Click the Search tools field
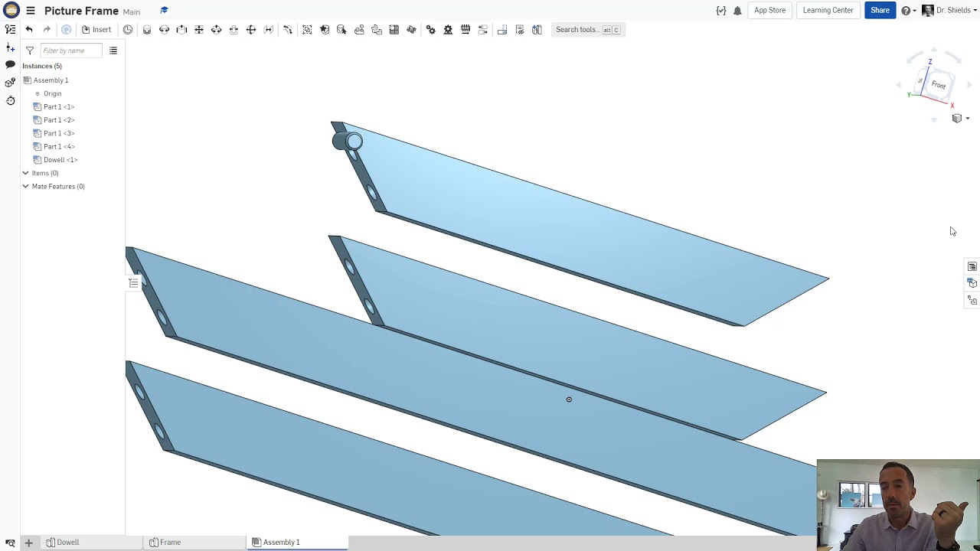980x551 pixels. click(x=588, y=30)
